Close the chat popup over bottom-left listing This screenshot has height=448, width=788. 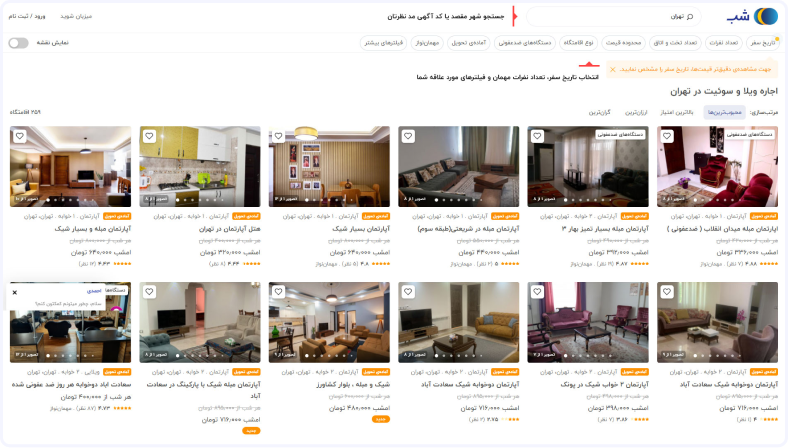(15, 293)
